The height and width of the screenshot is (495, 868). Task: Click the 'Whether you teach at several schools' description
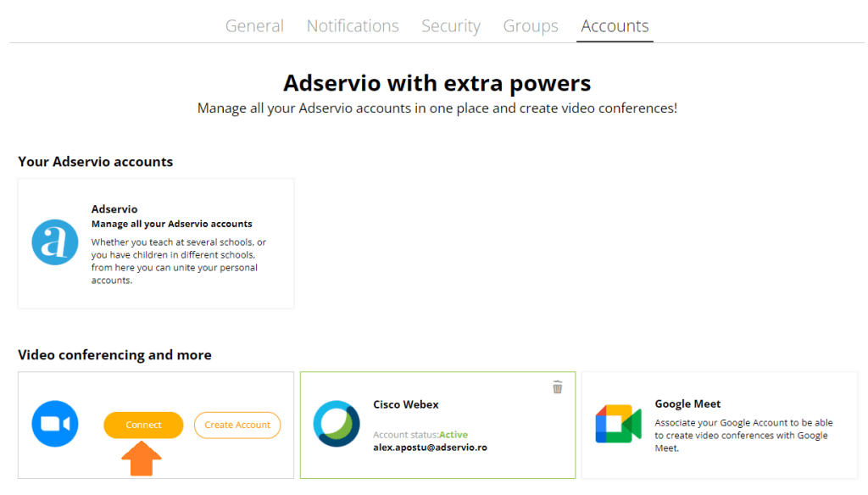pos(179,261)
